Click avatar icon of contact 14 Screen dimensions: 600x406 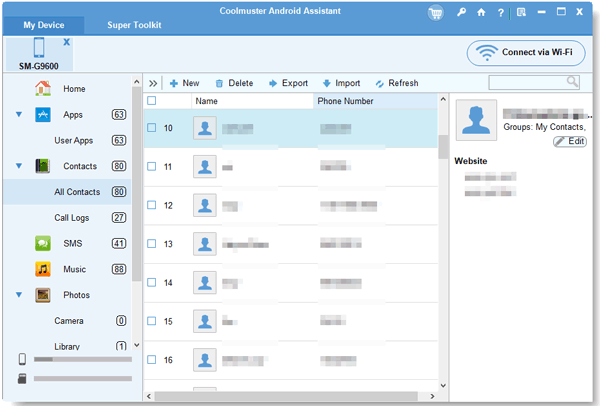click(x=205, y=282)
